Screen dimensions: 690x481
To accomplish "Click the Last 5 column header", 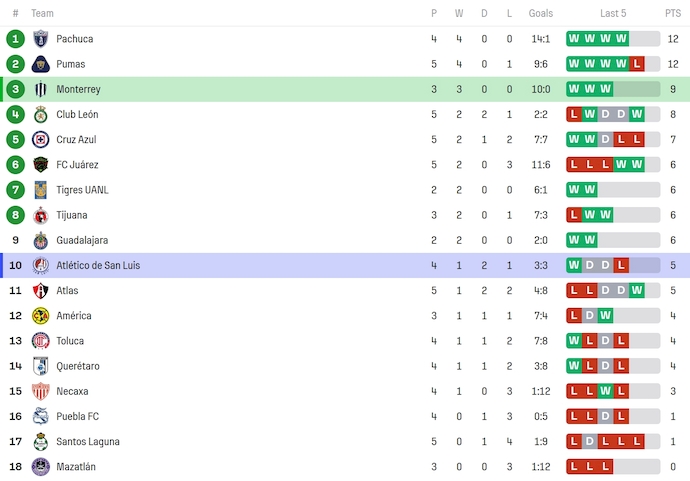I will (x=613, y=13).
